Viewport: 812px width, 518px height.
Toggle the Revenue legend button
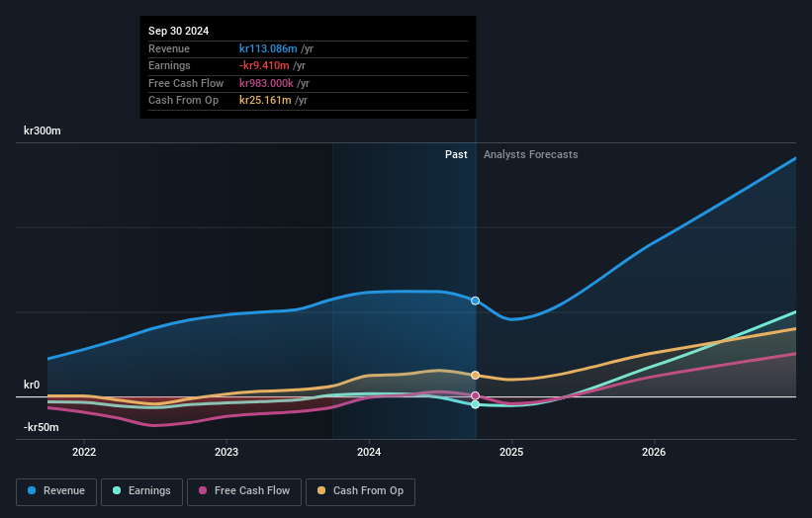(56, 491)
